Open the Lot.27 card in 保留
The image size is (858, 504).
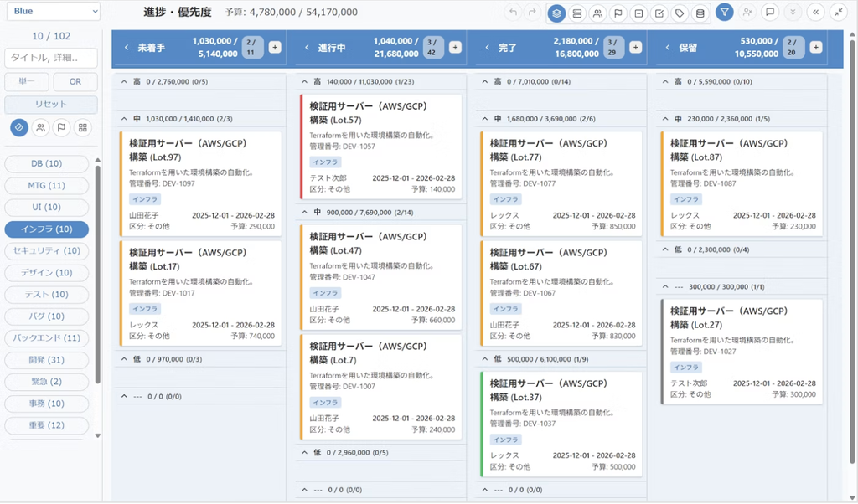coord(742,352)
